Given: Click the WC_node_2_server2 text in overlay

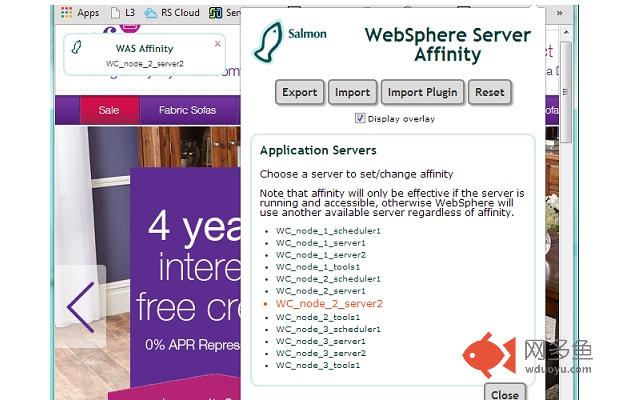Looking at the screenshot, I should click(145, 64).
